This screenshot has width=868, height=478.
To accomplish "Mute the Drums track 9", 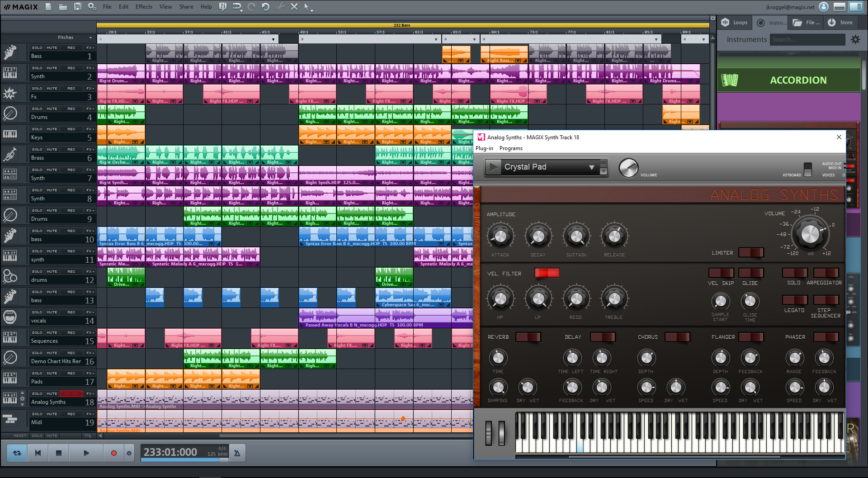I will (52, 210).
